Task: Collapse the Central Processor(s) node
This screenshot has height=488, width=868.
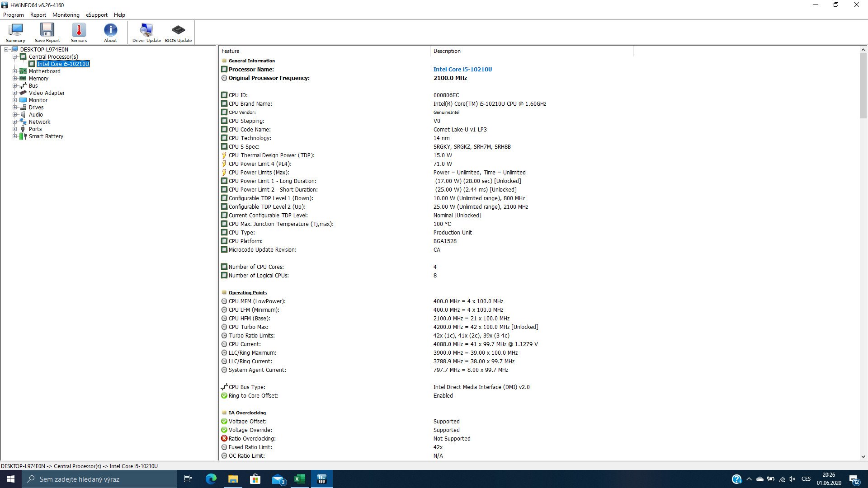Action: coord(14,57)
